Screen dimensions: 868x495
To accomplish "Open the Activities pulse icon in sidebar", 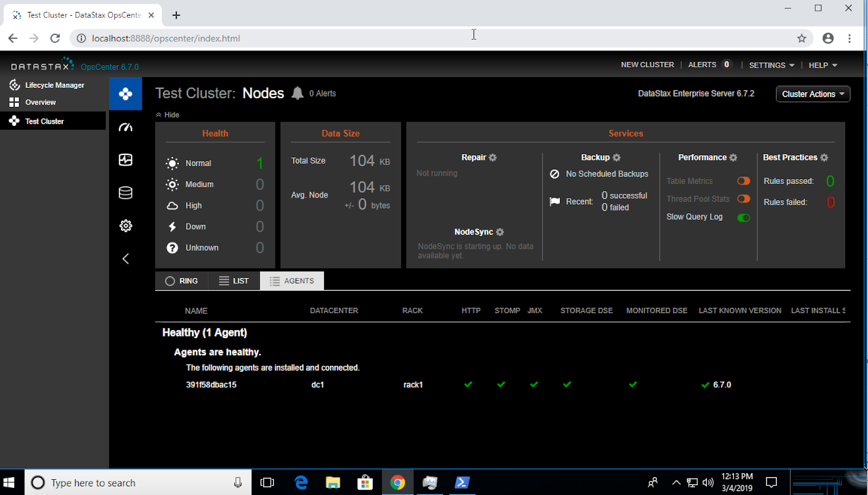I will (x=125, y=160).
